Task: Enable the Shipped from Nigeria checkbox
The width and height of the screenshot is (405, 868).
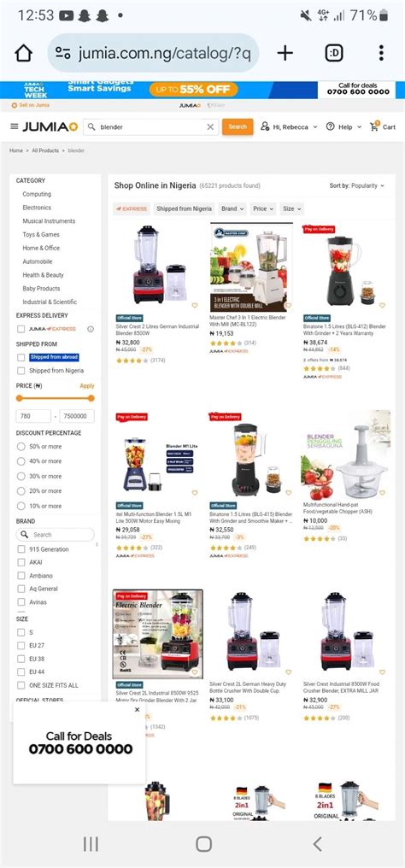Action: tap(21, 371)
